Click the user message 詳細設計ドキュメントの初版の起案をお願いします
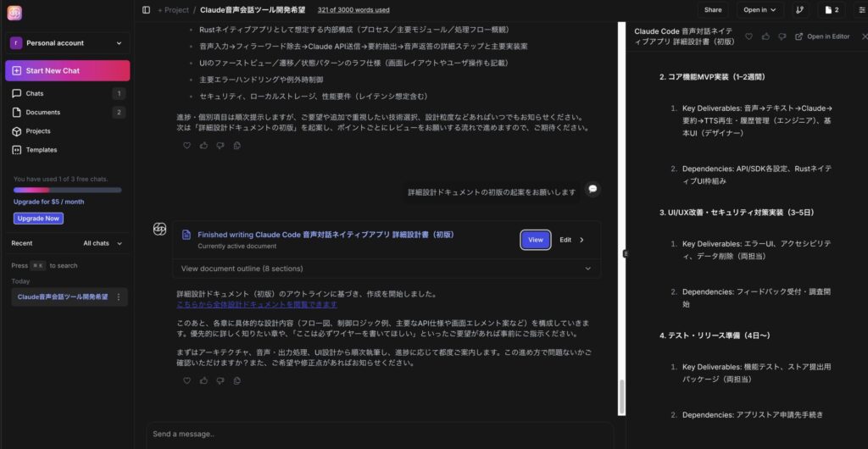 pos(492,191)
